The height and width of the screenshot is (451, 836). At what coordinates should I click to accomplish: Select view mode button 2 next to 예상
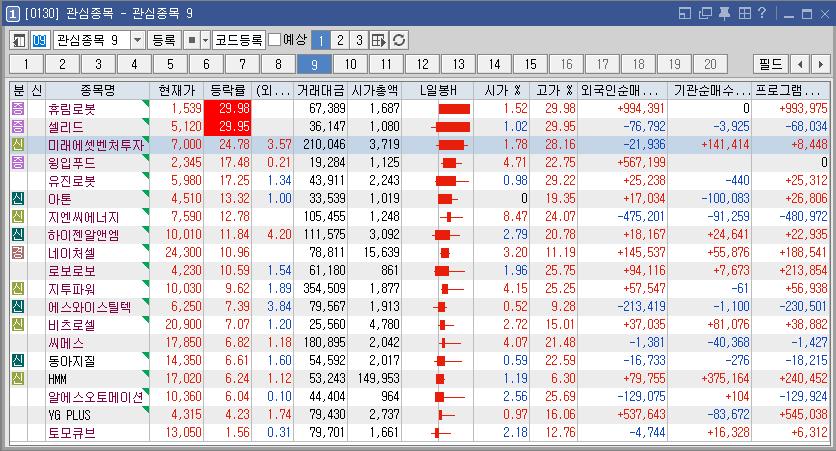340,41
